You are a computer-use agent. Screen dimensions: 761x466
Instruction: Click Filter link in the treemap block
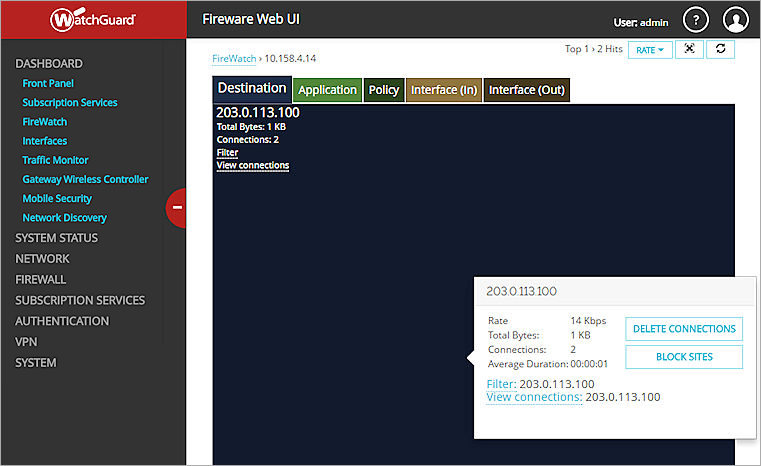click(227, 152)
